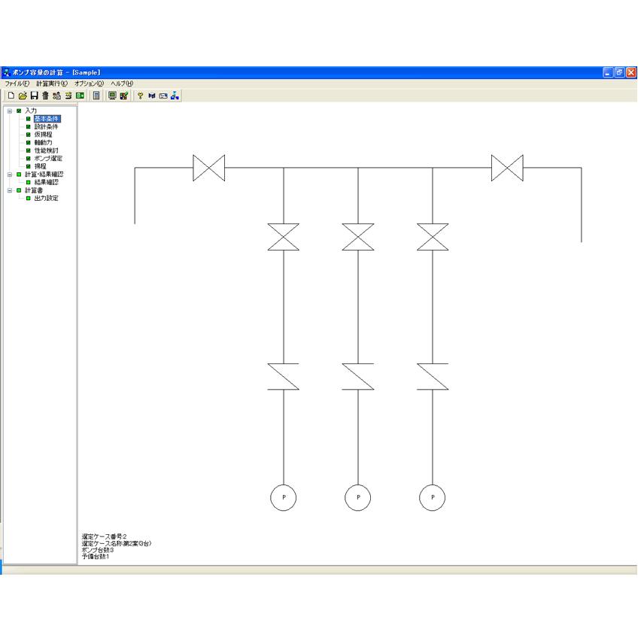This screenshot has width=644, height=644.
Task: Open the オプション(O) menu
Action: coord(89,84)
